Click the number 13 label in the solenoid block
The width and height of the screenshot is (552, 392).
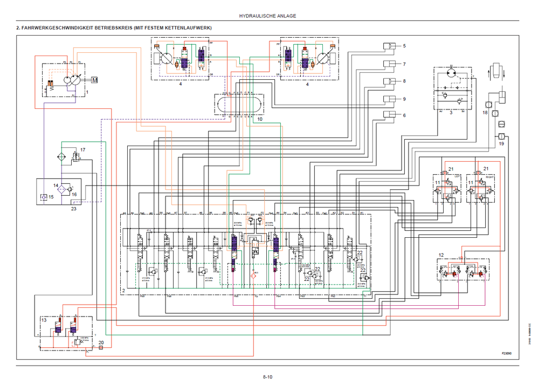click(44, 320)
